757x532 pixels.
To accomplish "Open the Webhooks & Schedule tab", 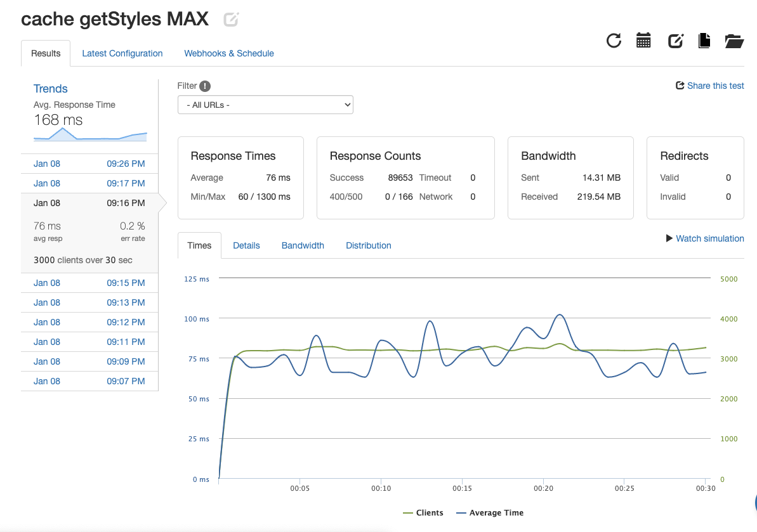I will 229,53.
